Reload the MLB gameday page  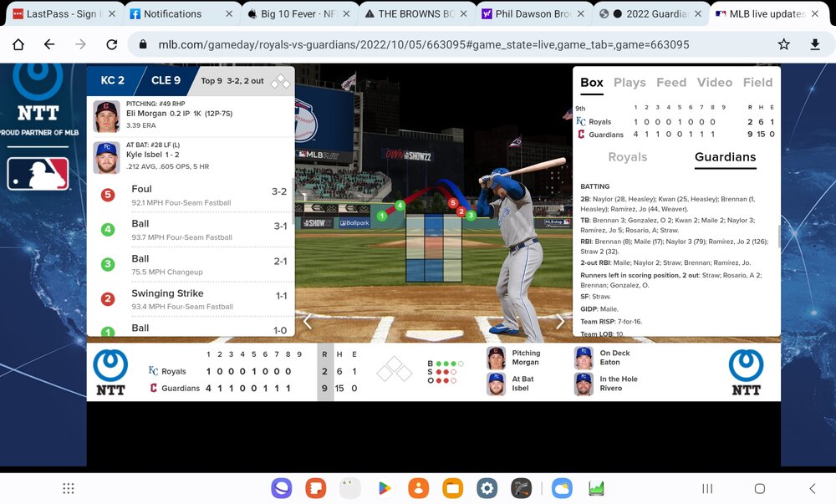(x=111, y=44)
